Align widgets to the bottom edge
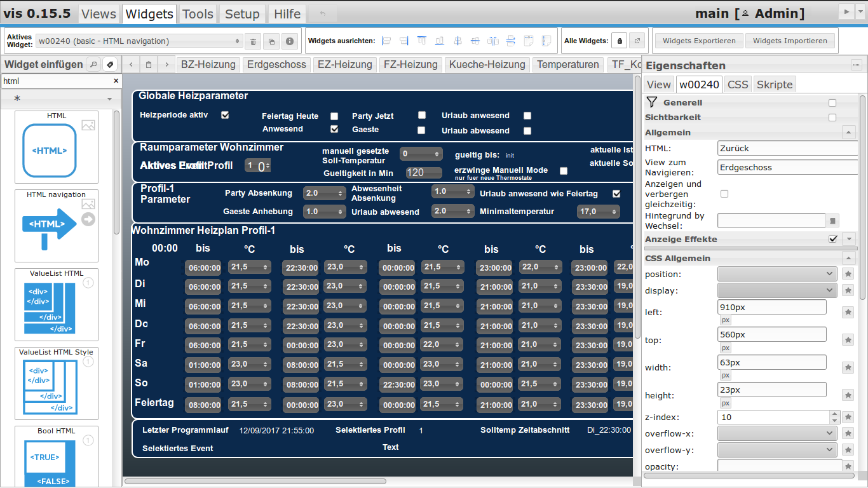Viewport: 868px width, 488px height. pyautogui.click(x=440, y=41)
